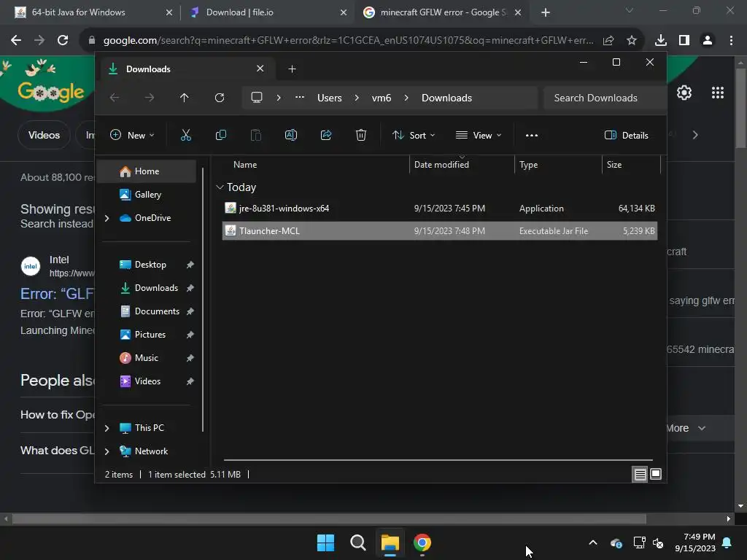Reload the Chrome page
The height and width of the screenshot is (560, 747).
point(63,41)
